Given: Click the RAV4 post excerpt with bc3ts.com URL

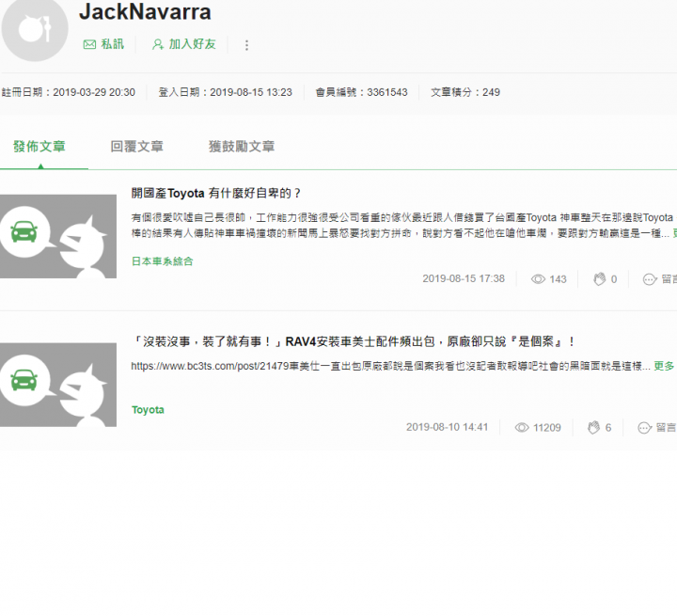Looking at the screenshot, I should pos(391,367).
